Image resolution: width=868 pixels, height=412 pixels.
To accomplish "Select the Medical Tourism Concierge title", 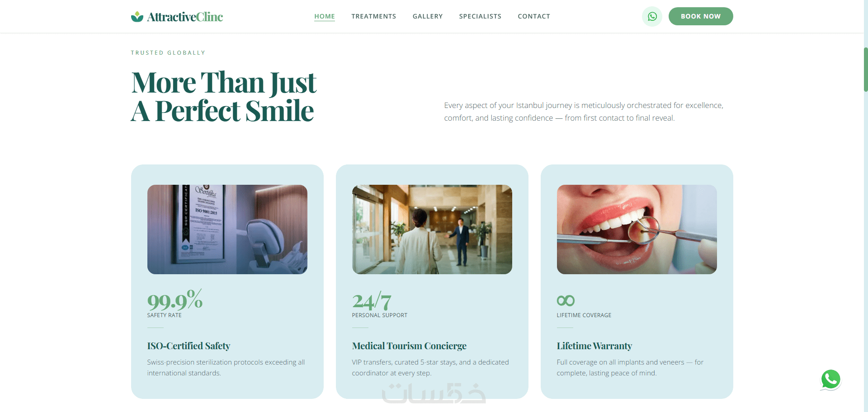I will click(x=409, y=346).
